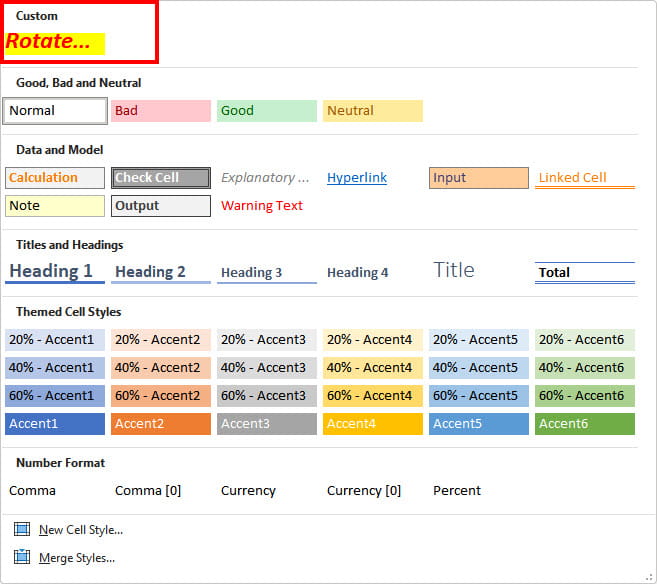Apply the Total style

coord(584,272)
